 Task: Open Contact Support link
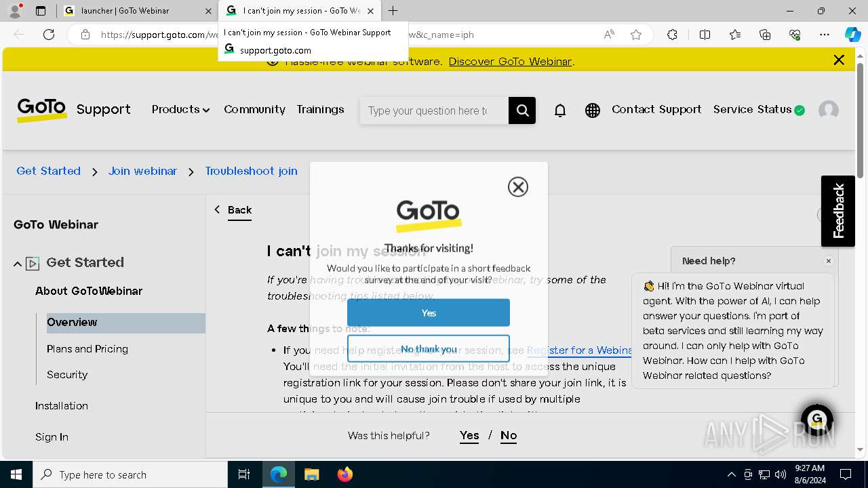tap(656, 109)
